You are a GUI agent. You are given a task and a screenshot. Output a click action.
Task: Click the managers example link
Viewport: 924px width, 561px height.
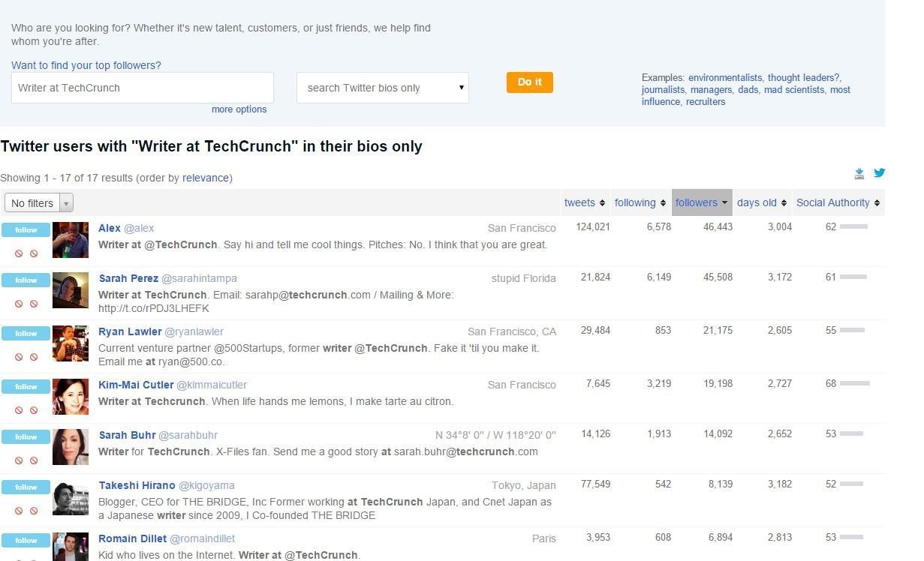click(x=711, y=90)
